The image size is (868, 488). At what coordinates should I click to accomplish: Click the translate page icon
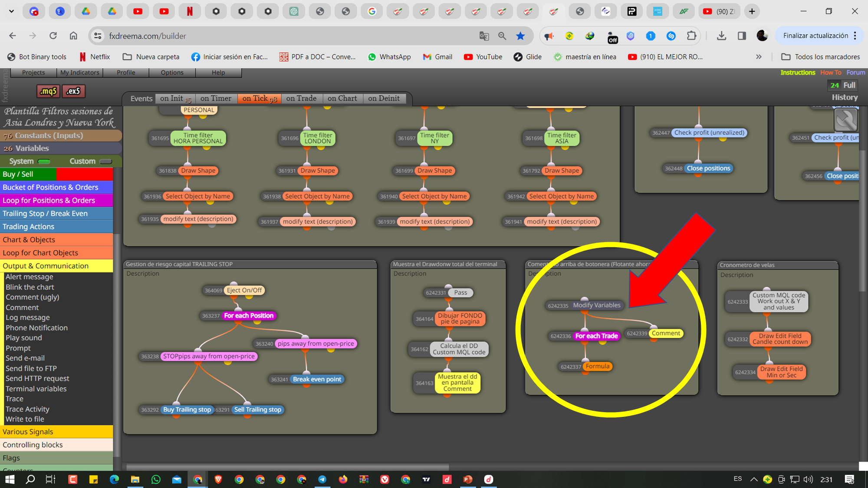[484, 36]
